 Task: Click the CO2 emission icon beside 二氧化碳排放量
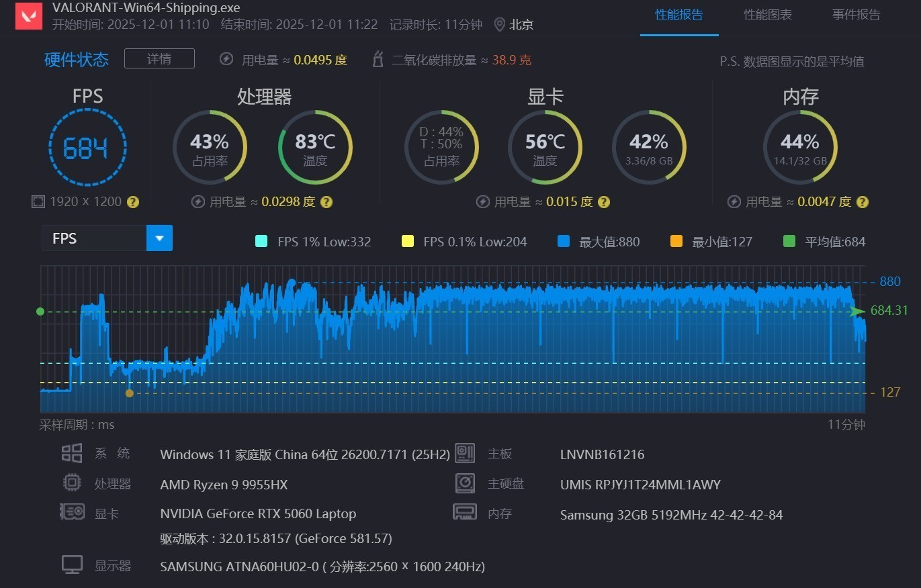(x=378, y=59)
